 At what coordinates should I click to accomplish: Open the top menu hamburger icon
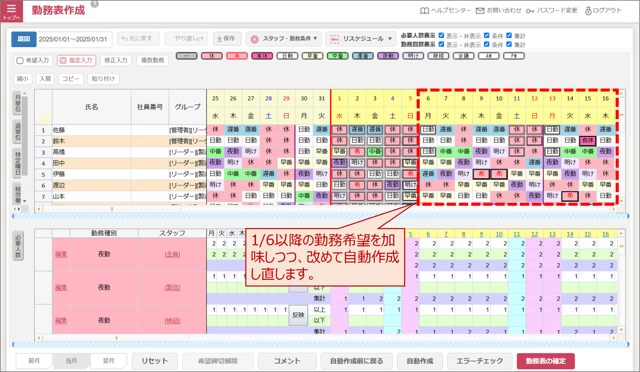(11, 11)
